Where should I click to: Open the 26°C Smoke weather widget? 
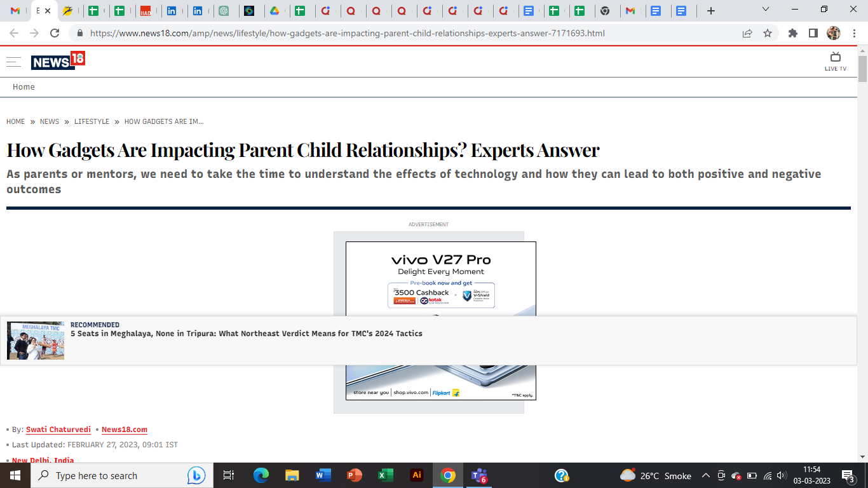pos(656,475)
